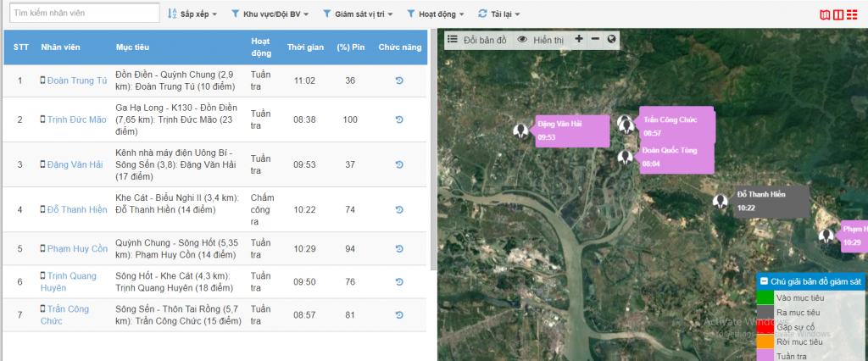868x361 pixels.
Task: Open the Sắp xếp sort dropdown
Action: pyautogui.click(x=192, y=14)
